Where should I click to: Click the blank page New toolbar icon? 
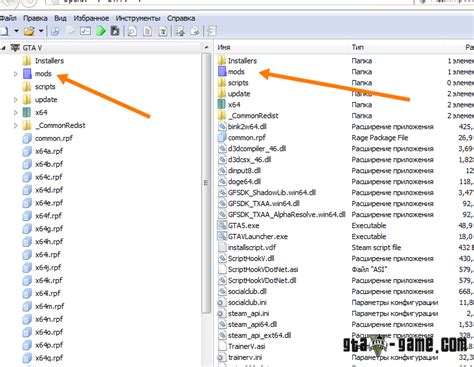click(4, 31)
